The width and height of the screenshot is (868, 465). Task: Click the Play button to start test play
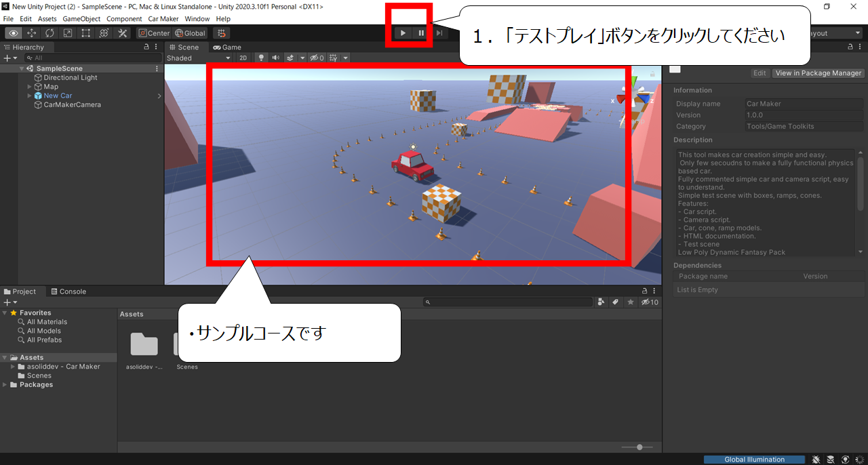click(403, 33)
